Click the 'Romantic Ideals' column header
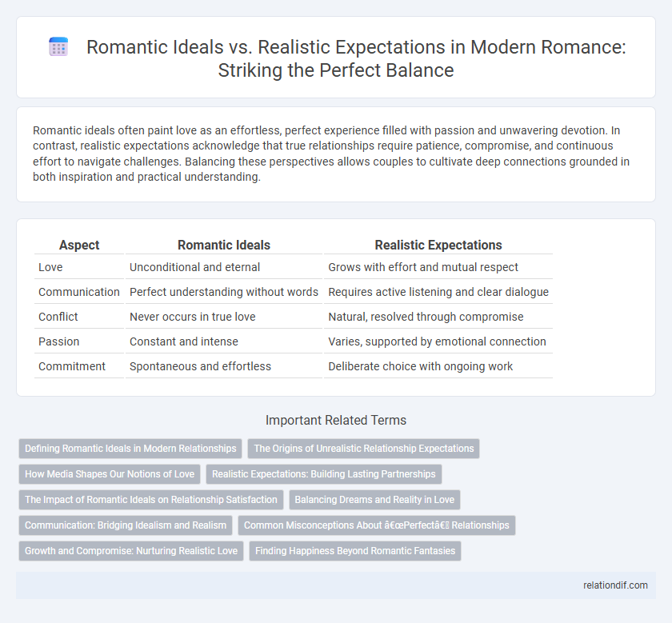 pos(224,245)
